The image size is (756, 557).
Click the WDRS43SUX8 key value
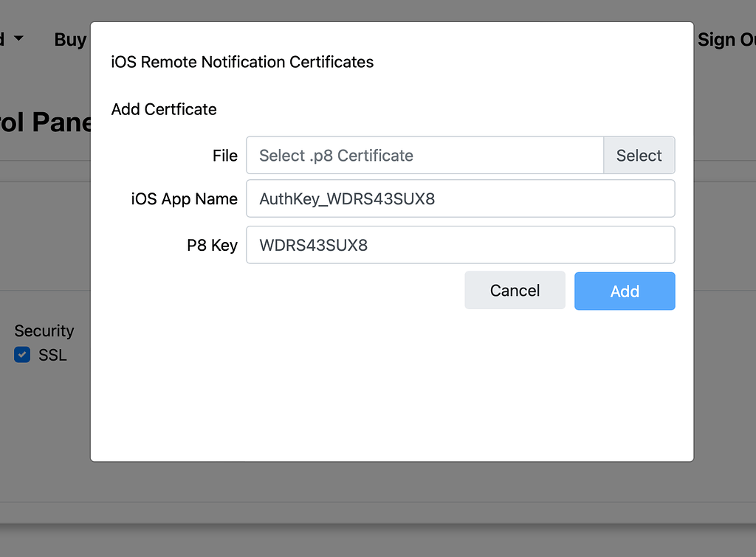[313, 244]
